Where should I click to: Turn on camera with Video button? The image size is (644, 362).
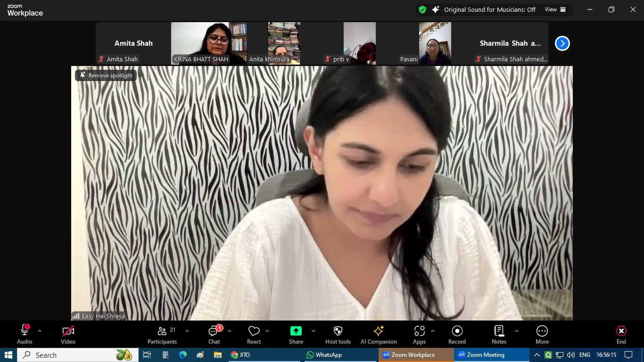point(68,334)
